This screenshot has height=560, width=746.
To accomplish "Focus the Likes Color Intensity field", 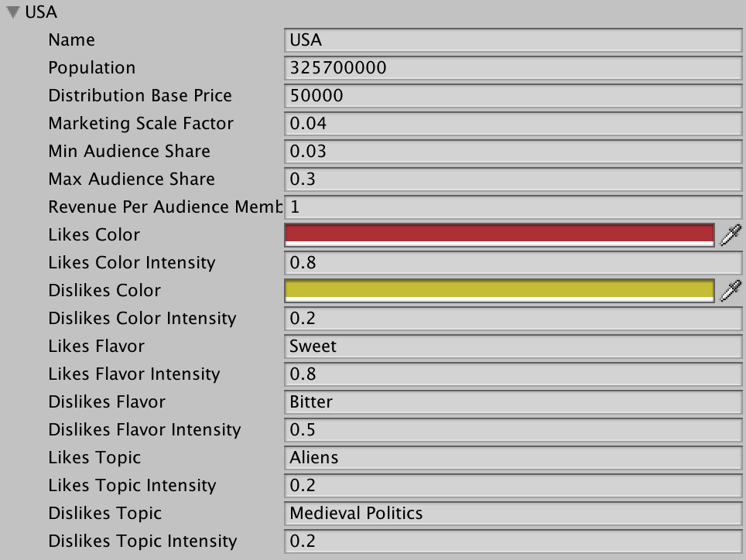I will tap(513, 263).
